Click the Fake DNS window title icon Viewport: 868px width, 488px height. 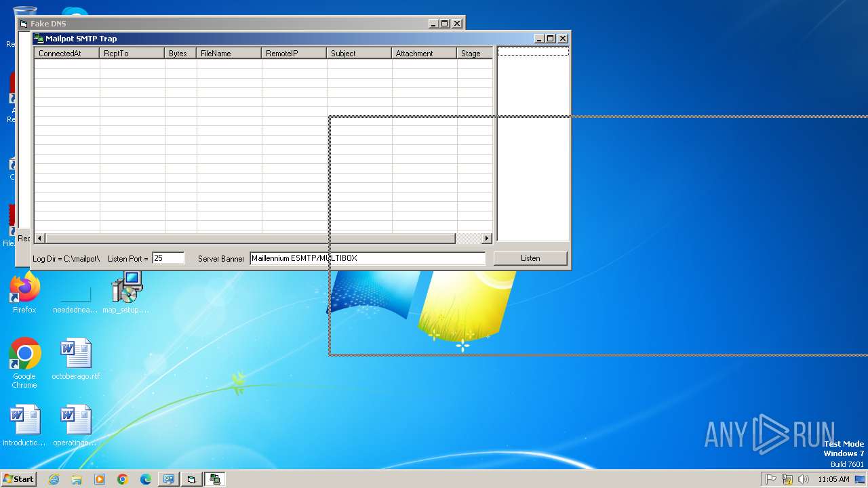tap(24, 24)
